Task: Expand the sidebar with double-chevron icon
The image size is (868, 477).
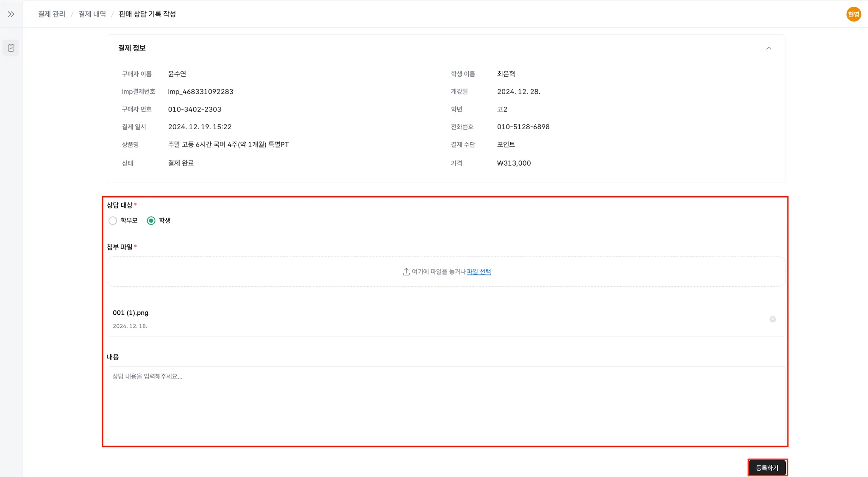Action: (x=11, y=14)
